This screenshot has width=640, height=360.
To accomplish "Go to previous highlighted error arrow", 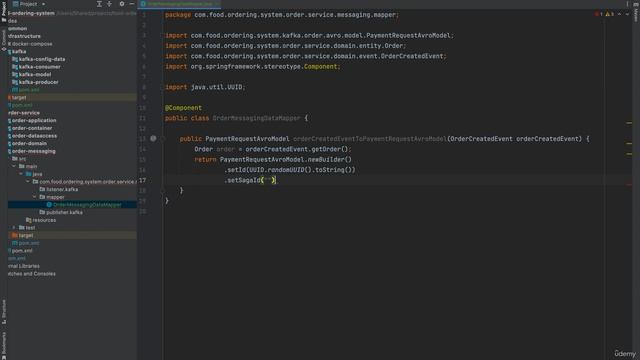I will (x=620, y=14).
